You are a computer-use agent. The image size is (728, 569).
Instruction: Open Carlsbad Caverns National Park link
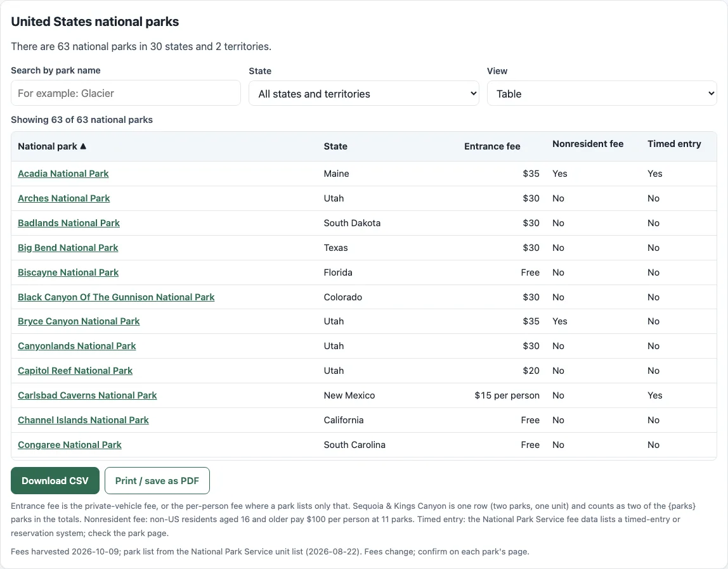[x=88, y=395]
